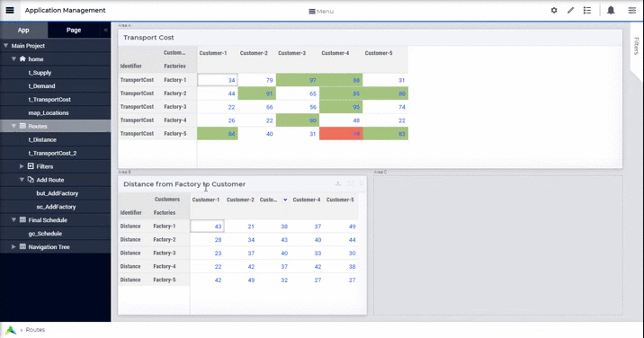Click Transport Cost value 79 for Factory-1
The width and height of the screenshot is (644, 338).
click(x=256, y=80)
